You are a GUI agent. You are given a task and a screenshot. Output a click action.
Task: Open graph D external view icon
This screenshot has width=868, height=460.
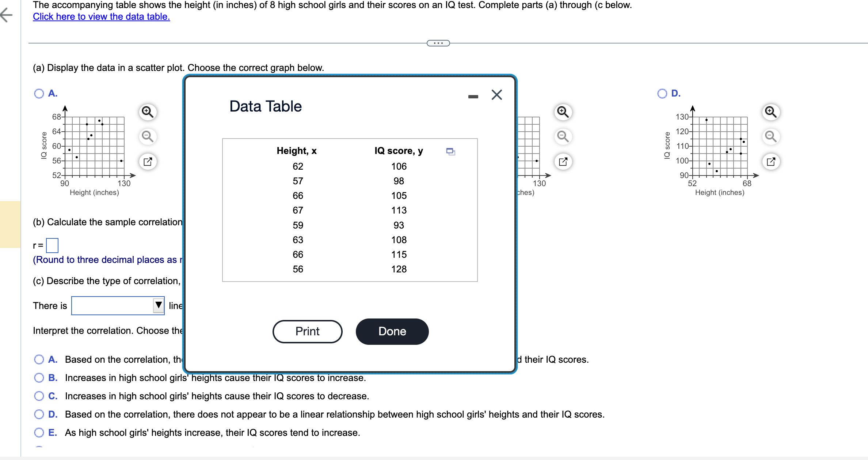pos(772,161)
